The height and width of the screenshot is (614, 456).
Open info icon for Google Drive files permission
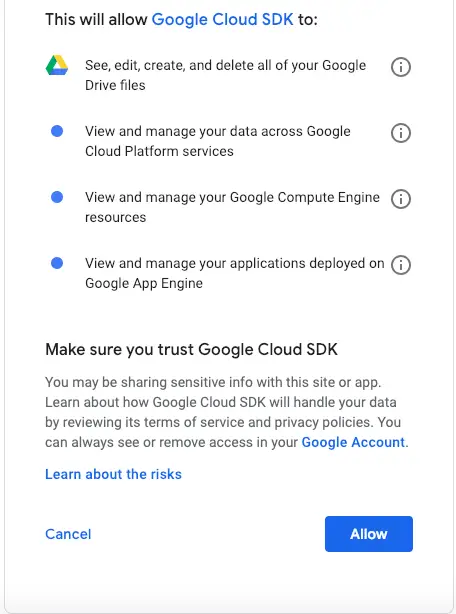click(401, 67)
